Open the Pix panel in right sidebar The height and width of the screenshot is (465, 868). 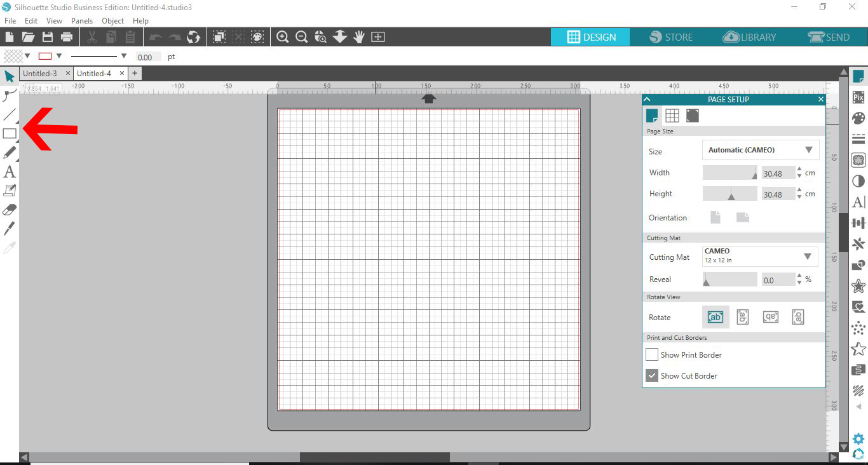pyautogui.click(x=858, y=97)
